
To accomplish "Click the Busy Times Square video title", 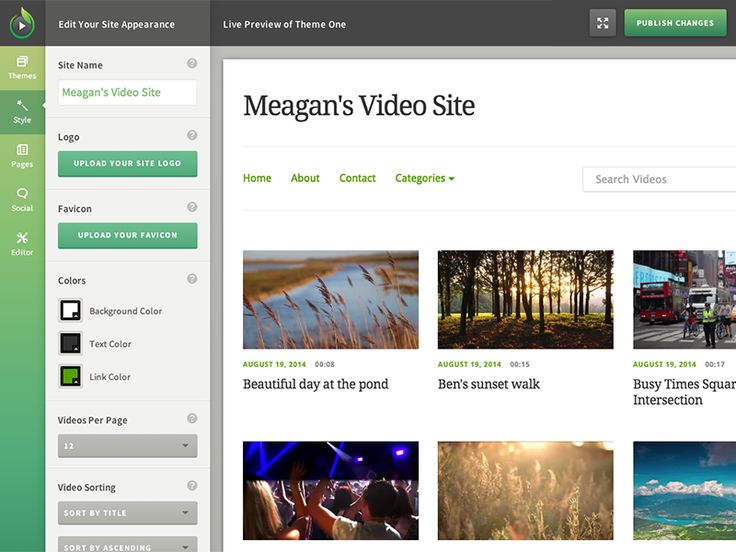I will tap(684, 392).
